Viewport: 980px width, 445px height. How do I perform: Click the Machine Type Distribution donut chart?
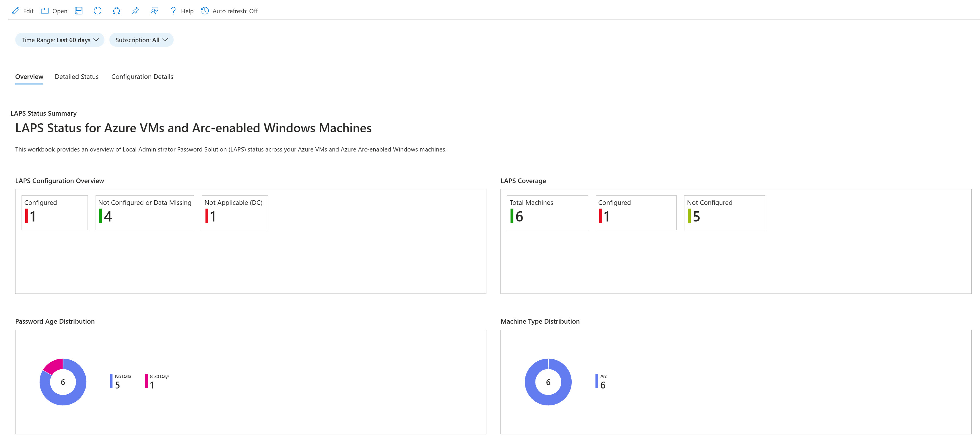pos(548,382)
